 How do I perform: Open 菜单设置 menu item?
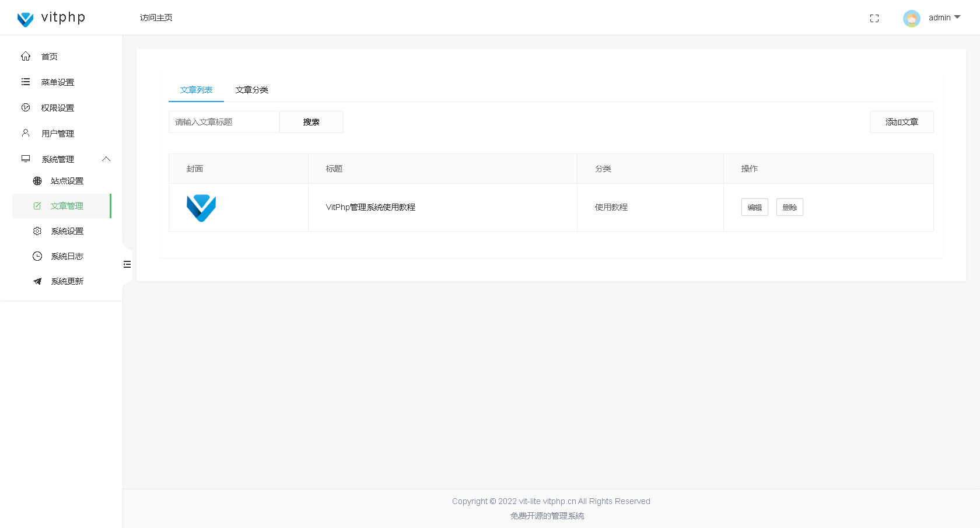pyautogui.click(x=61, y=82)
